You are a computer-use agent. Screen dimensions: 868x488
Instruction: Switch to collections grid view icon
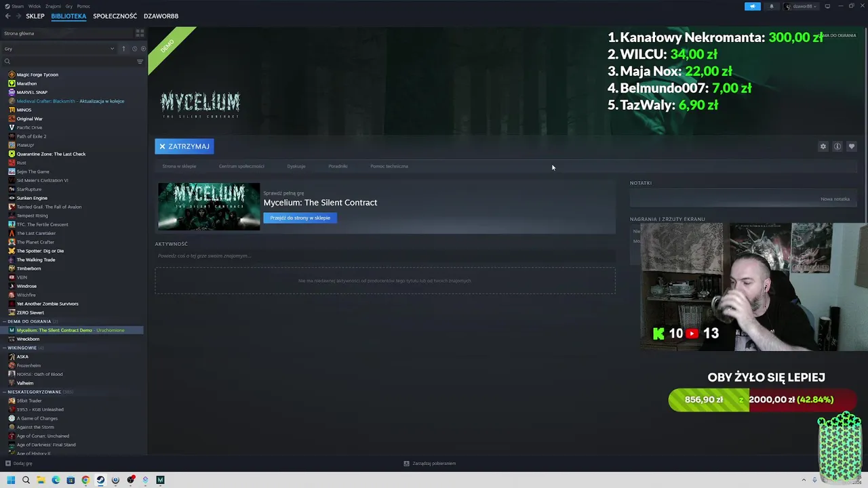click(x=140, y=33)
